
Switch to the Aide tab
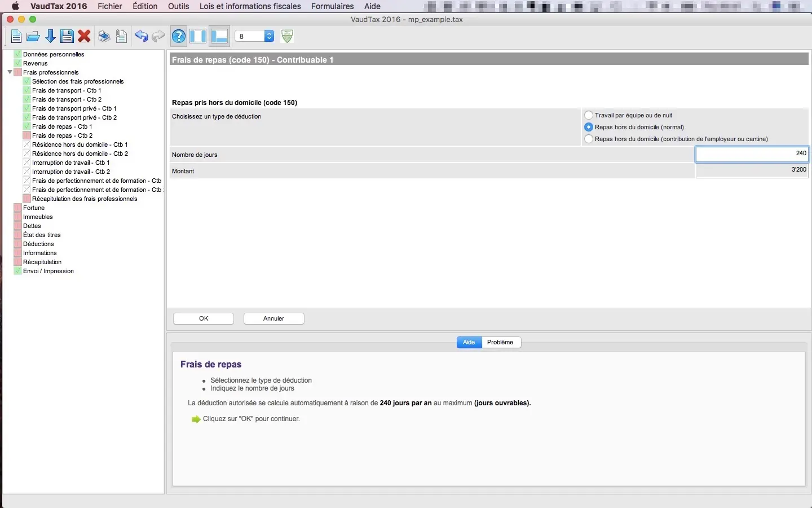click(x=469, y=342)
